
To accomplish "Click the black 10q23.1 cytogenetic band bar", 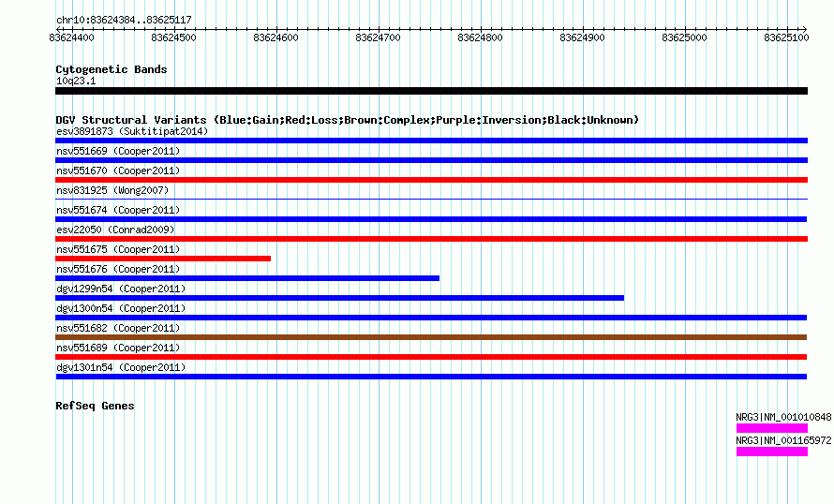I will coord(431,91).
